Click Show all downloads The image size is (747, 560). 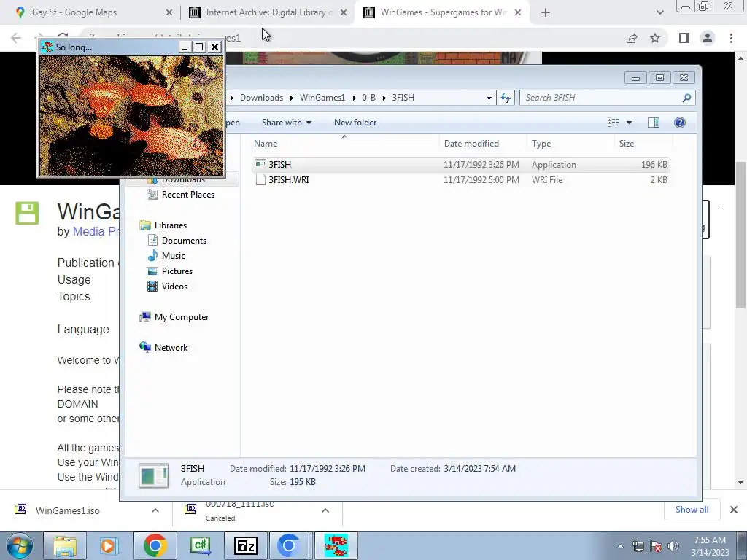(692, 510)
